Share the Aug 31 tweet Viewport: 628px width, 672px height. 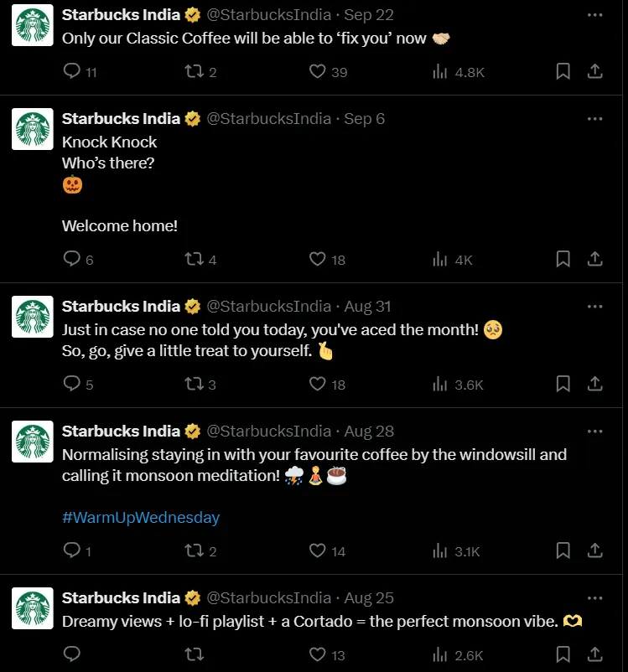[595, 384]
